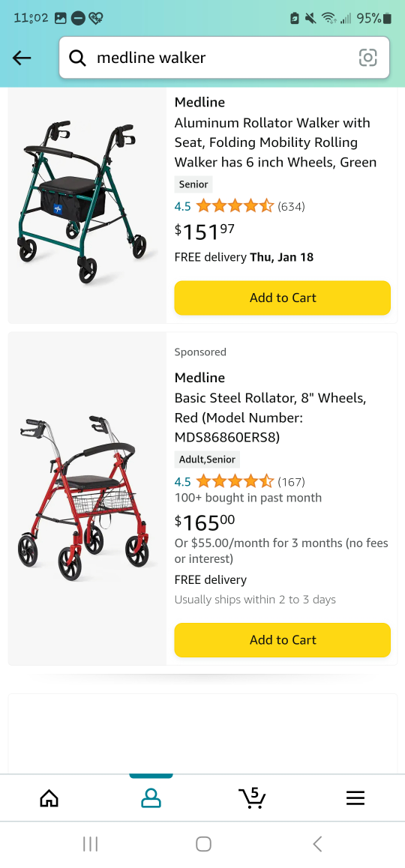The image size is (405, 868).
Task: Open the shopping cart icon
Action: [x=253, y=797]
